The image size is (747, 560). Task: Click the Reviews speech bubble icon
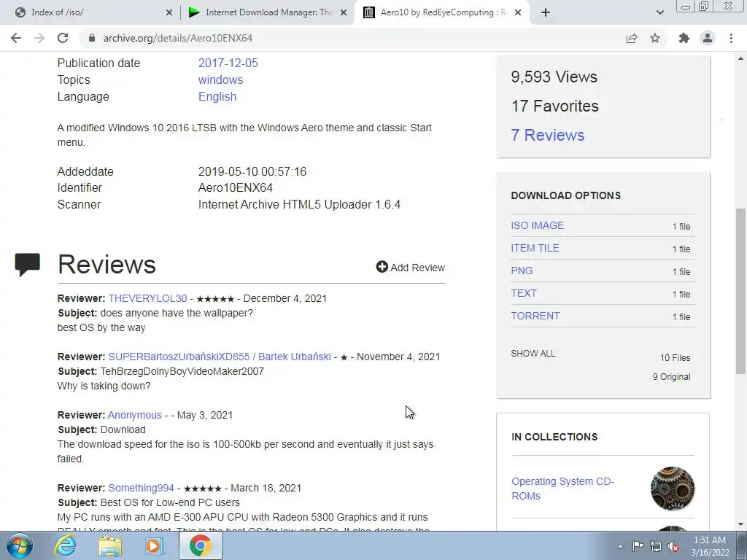[x=27, y=265]
